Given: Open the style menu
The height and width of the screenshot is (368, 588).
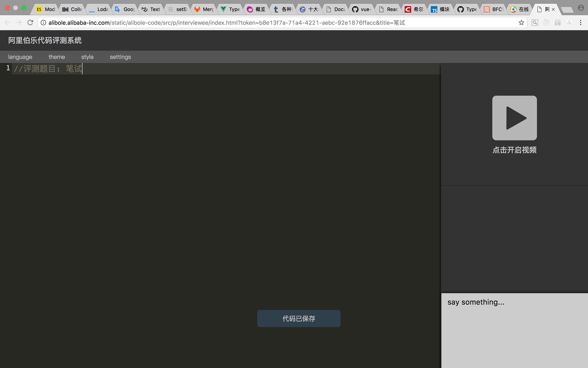Looking at the screenshot, I should click(87, 57).
